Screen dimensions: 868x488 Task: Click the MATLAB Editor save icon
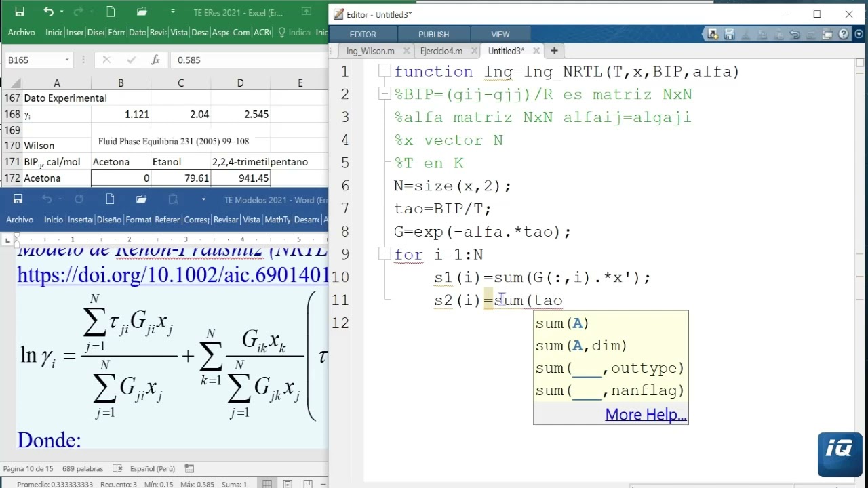pyautogui.click(x=730, y=34)
